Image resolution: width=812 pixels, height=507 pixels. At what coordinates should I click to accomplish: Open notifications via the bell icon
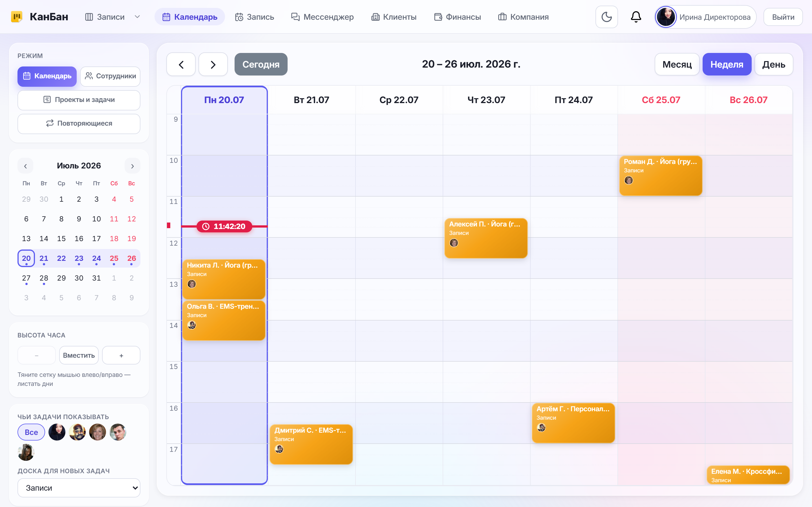[x=636, y=17]
